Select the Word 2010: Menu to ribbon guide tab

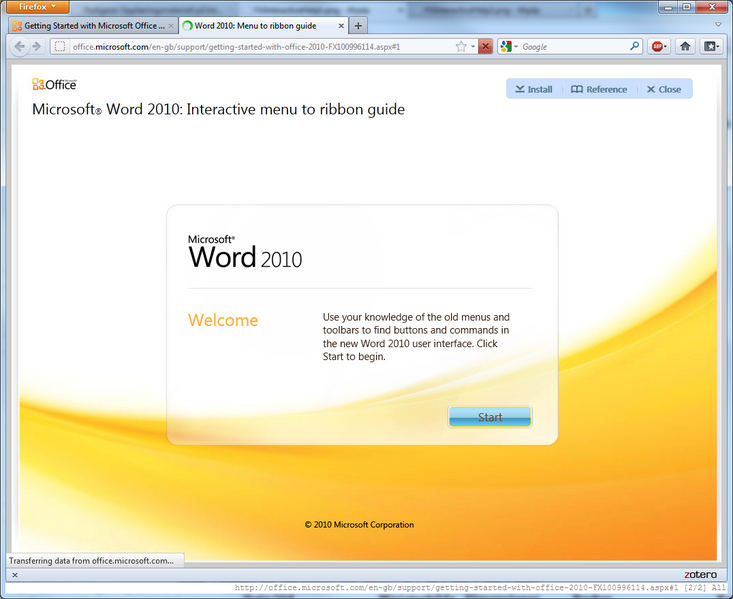(264, 26)
